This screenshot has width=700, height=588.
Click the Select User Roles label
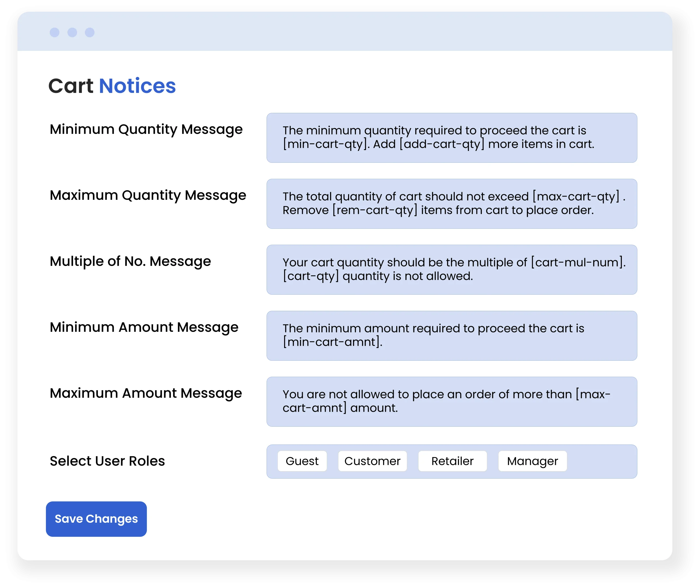pyautogui.click(x=107, y=461)
